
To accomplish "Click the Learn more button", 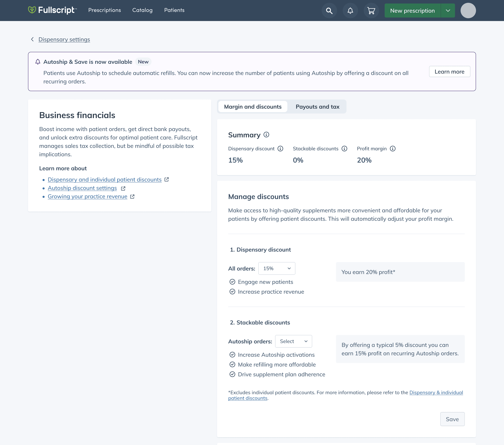I will (449, 72).
